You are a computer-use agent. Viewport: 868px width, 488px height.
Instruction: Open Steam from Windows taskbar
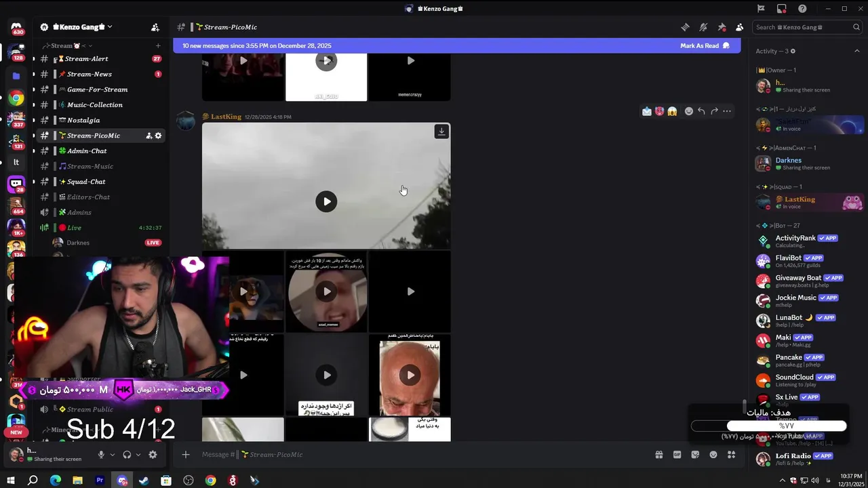click(144, 481)
